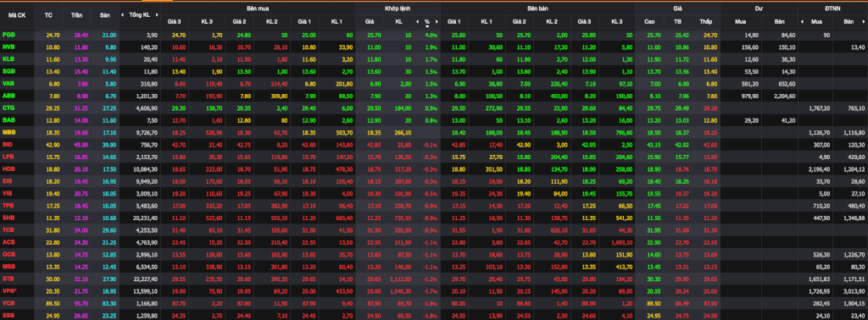
Task: Click TCB's floor price 29.60
Action: point(109,229)
